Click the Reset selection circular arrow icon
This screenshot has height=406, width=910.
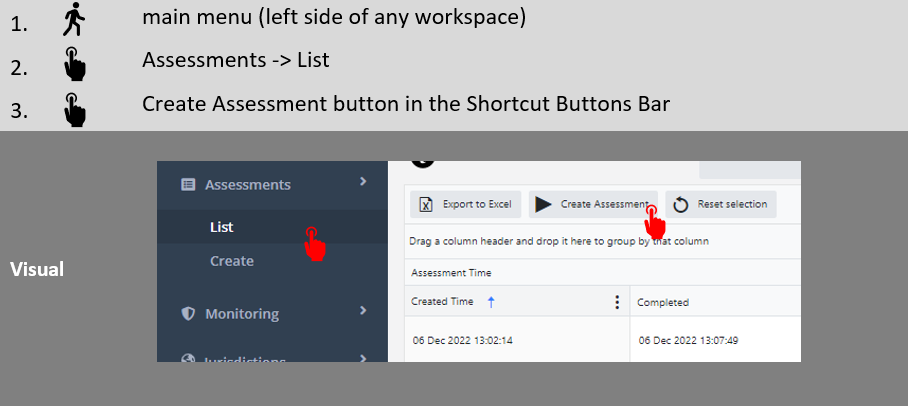click(681, 205)
